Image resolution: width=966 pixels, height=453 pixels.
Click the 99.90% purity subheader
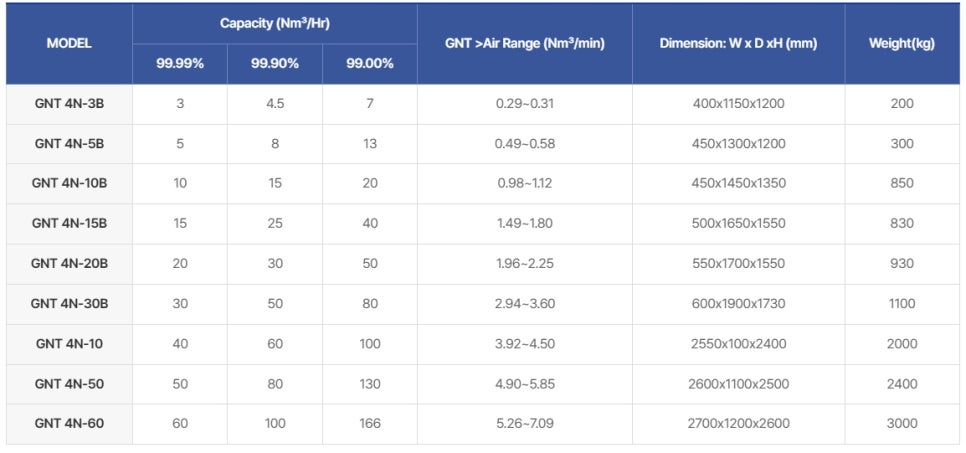click(275, 64)
